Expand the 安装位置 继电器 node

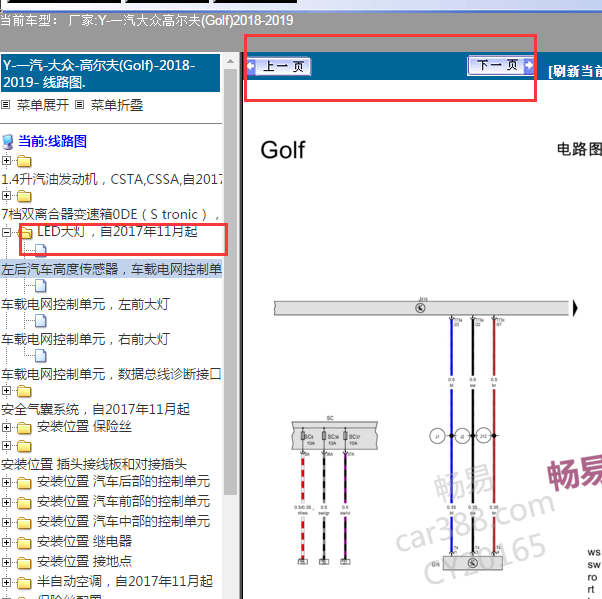[x=6, y=542]
